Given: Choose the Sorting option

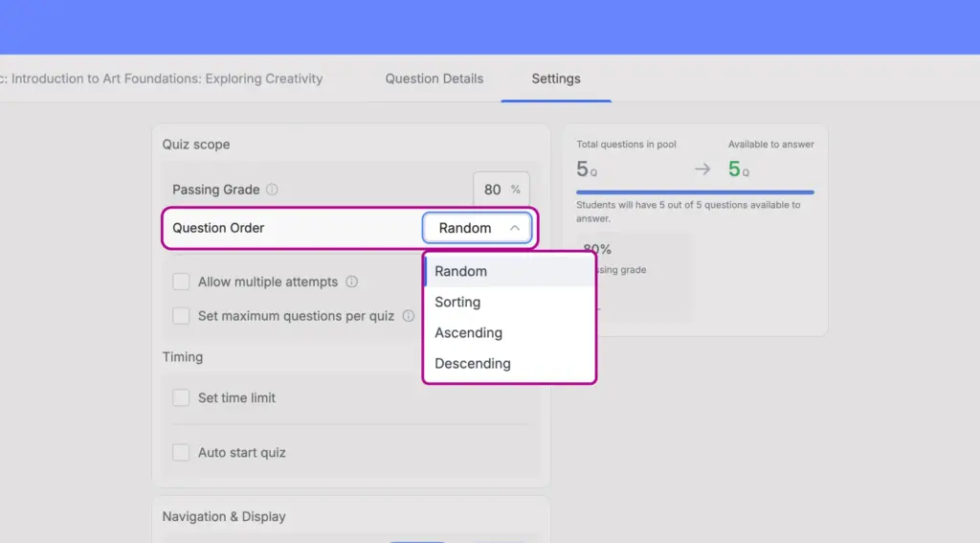Looking at the screenshot, I should tap(509, 303).
